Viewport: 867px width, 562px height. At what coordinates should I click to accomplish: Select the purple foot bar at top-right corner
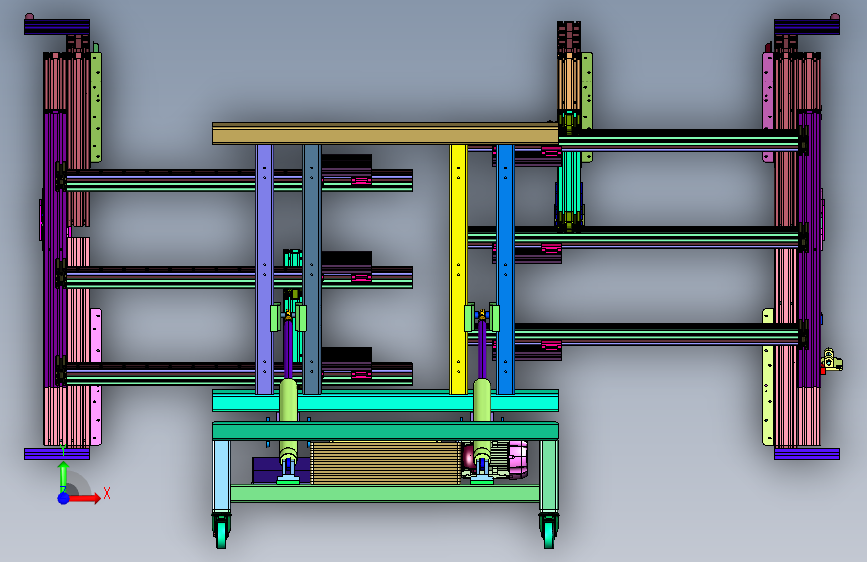(807, 27)
